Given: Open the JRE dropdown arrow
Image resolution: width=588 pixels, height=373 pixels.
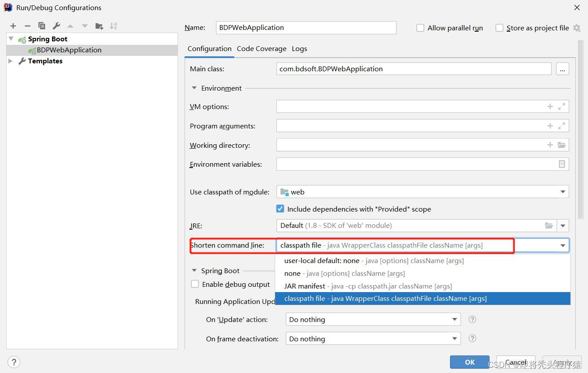Looking at the screenshot, I should pyautogui.click(x=563, y=226).
